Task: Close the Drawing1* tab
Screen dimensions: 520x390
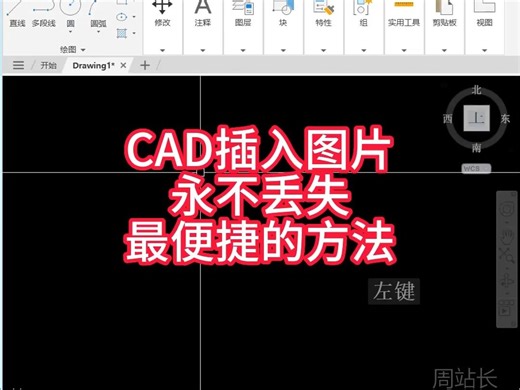Action: [x=123, y=65]
